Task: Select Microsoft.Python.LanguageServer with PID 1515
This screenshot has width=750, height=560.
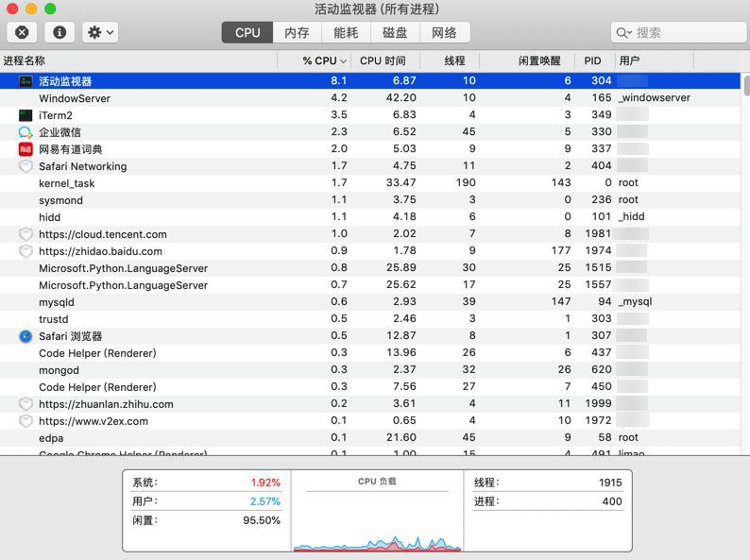Action: tap(370, 268)
